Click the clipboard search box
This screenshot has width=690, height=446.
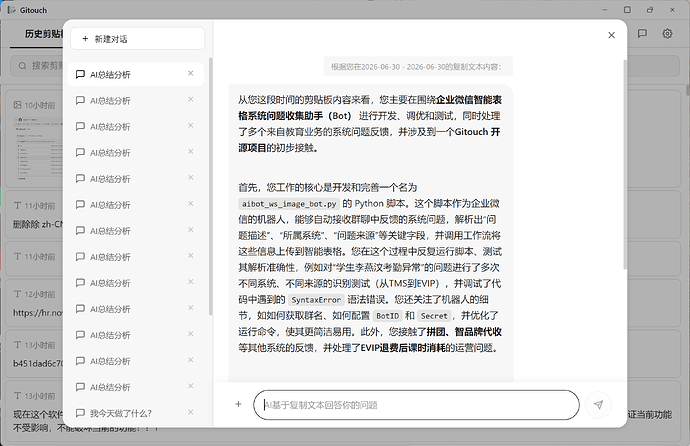click(37, 66)
